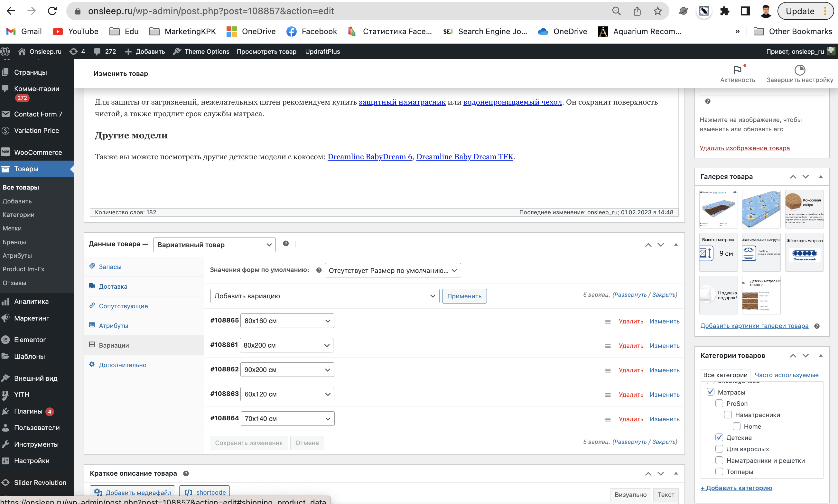Delete variation #108861

(x=631, y=346)
